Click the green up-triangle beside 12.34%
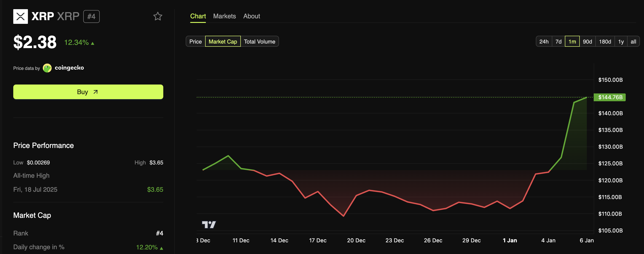This screenshot has width=644, height=254. (93, 43)
